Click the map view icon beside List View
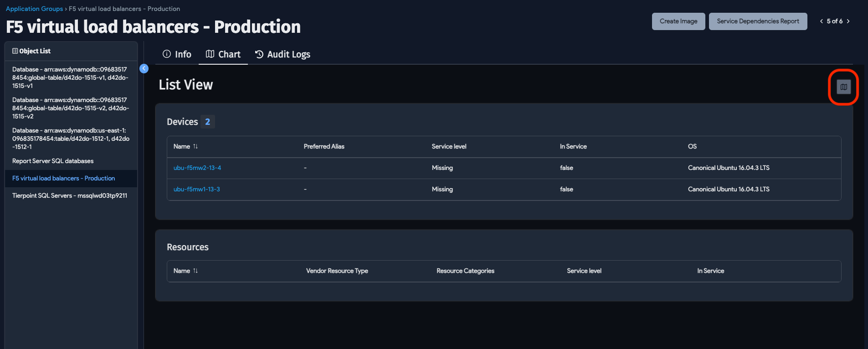 pos(843,87)
